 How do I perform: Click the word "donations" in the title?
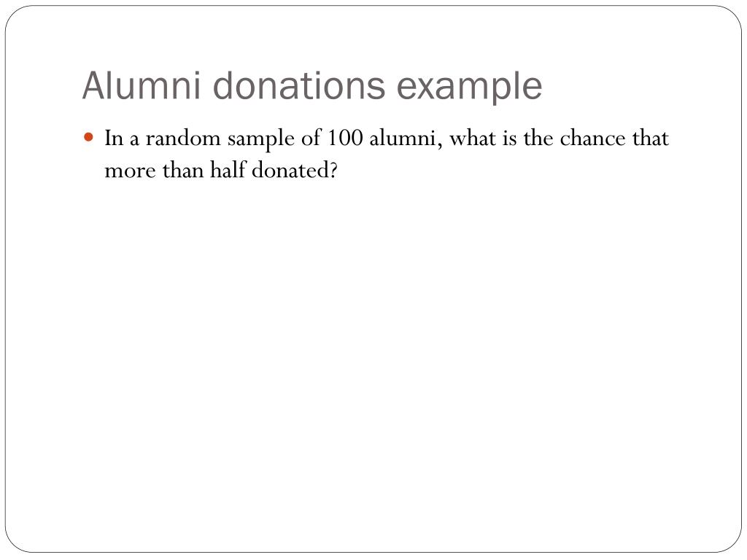coord(298,86)
